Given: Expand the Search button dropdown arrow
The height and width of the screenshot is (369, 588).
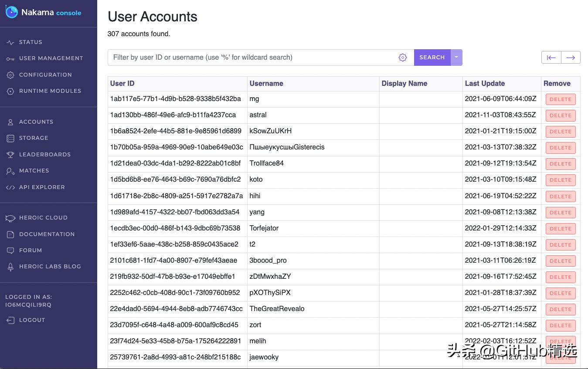Looking at the screenshot, I should pyautogui.click(x=456, y=58).
